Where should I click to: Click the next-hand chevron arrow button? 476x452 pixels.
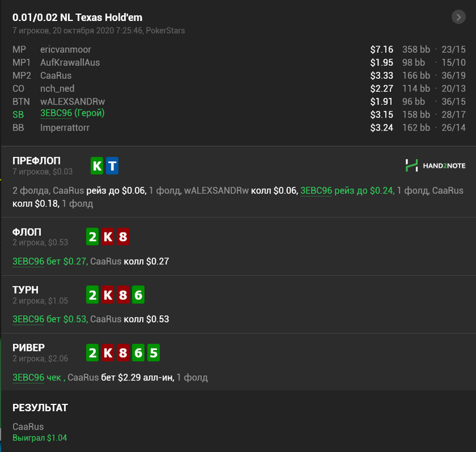tap(458, 17)
